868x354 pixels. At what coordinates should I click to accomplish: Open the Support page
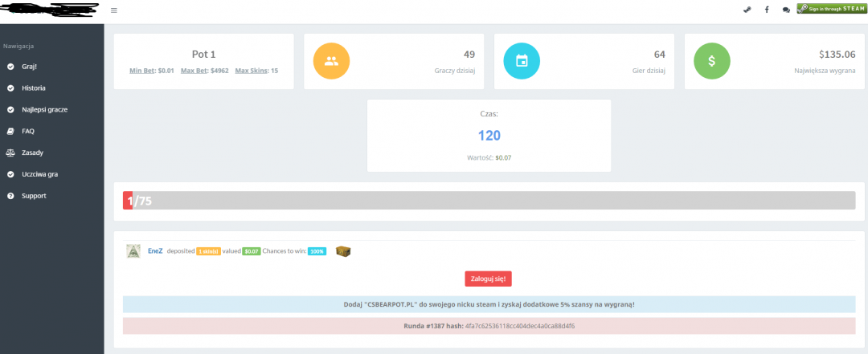click(x=34, y=196)
